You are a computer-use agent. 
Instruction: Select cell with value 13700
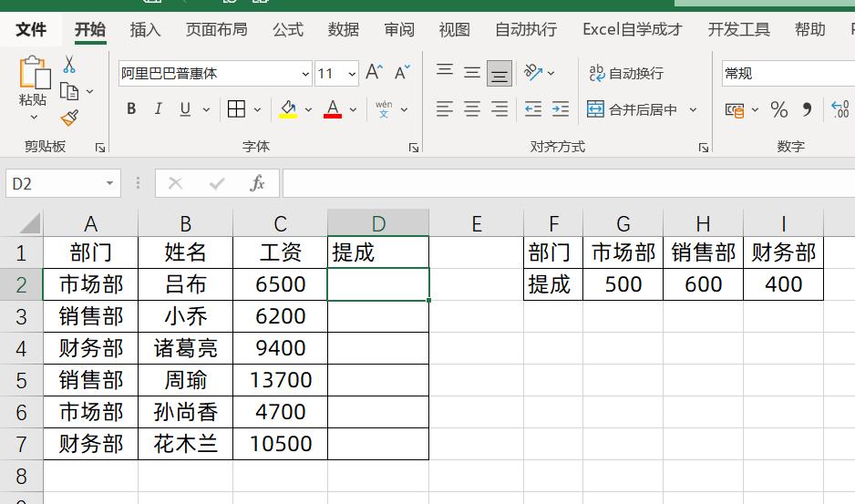pyautogui.click(x=280, y=380)
